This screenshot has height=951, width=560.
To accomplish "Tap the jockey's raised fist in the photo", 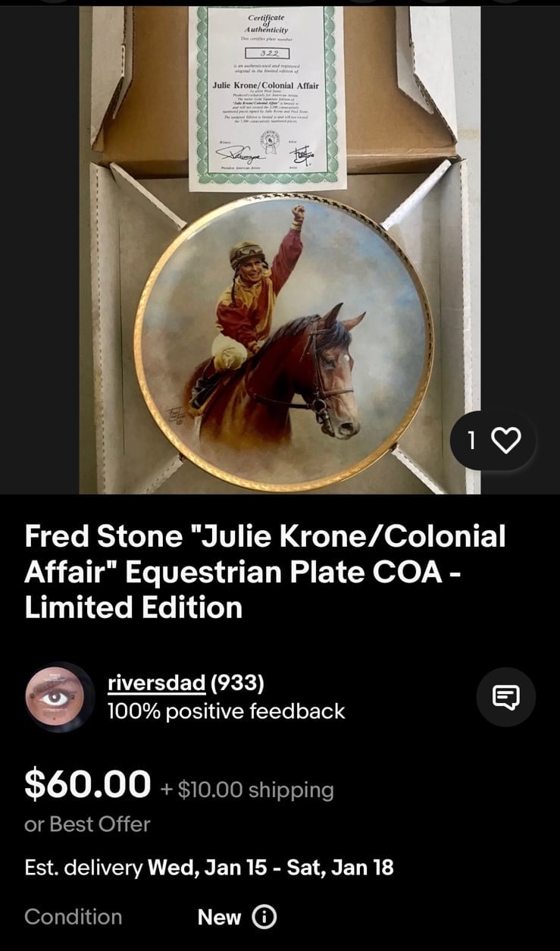I will (298, 214).
